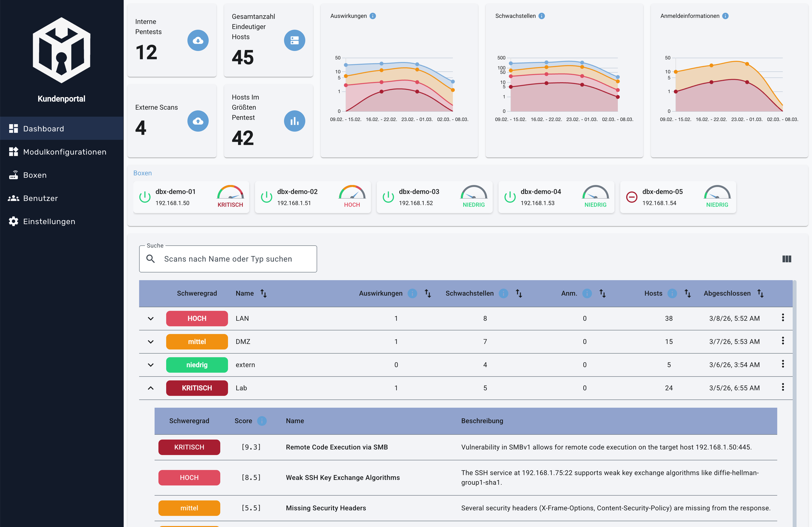
Task: Click the Boxen section heading link
Action: [x=142, y=173]
